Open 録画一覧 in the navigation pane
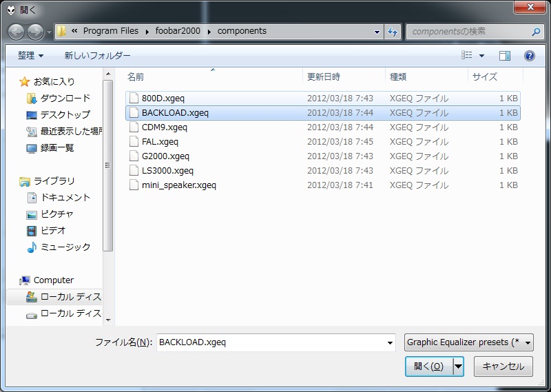Viewport: 551px width, 392px height. (x=57, y=147)
